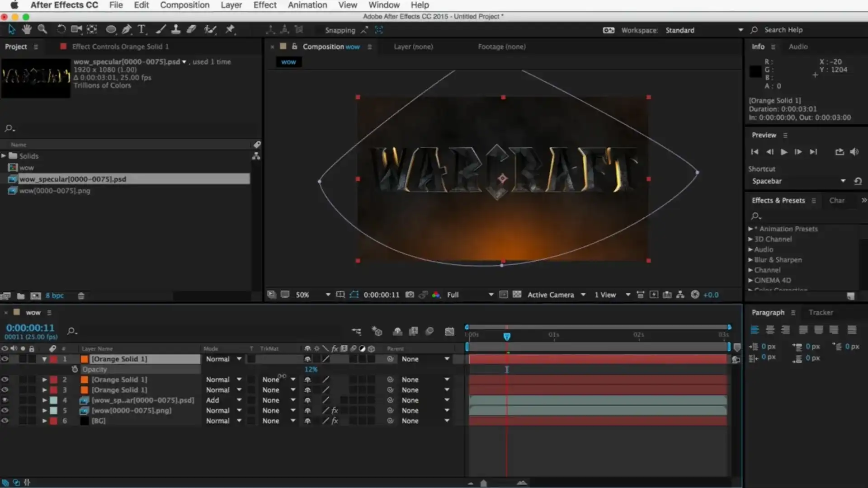Switch to the Tracker tab
This screenshot has width=868, height=488.
click(821, 312)
